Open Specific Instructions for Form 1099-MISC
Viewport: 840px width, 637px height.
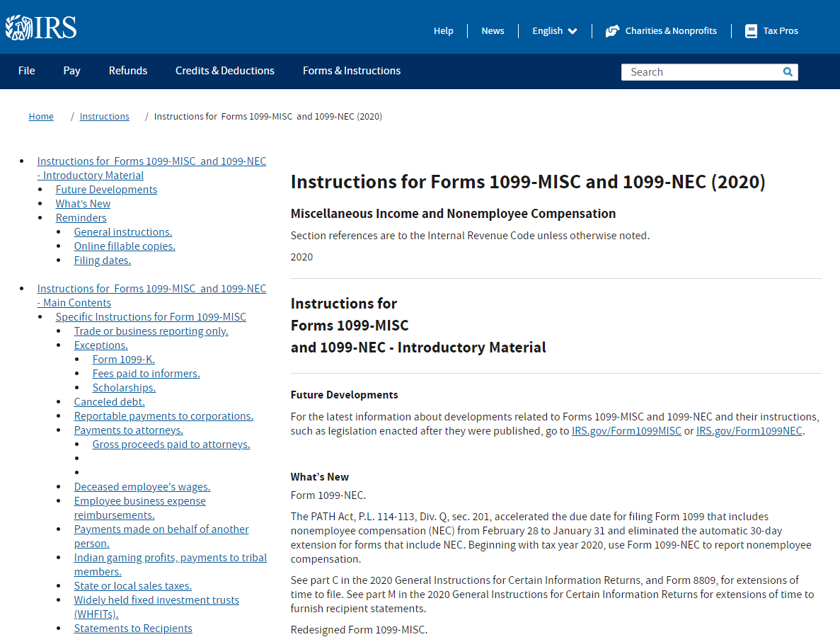pos(151,317)
